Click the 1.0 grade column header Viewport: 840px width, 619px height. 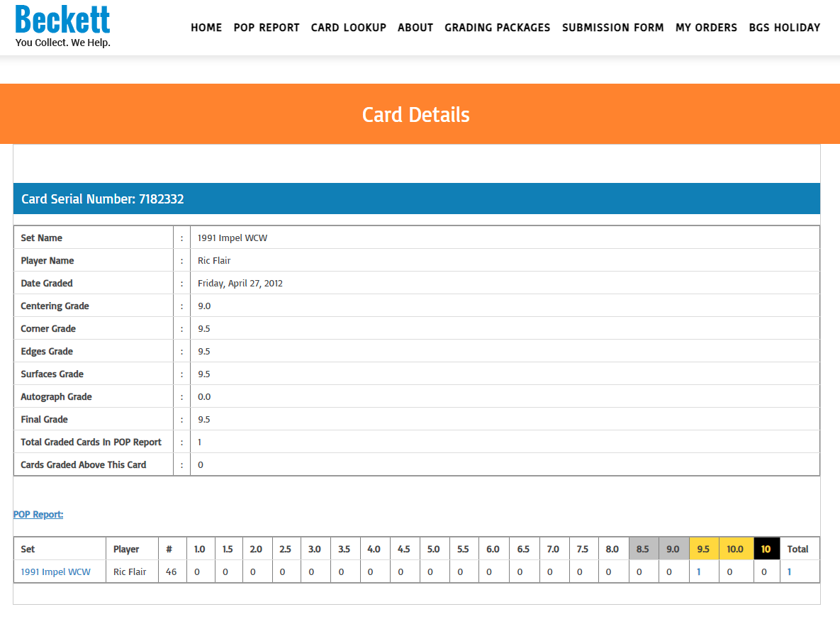[x=200, y=549]
